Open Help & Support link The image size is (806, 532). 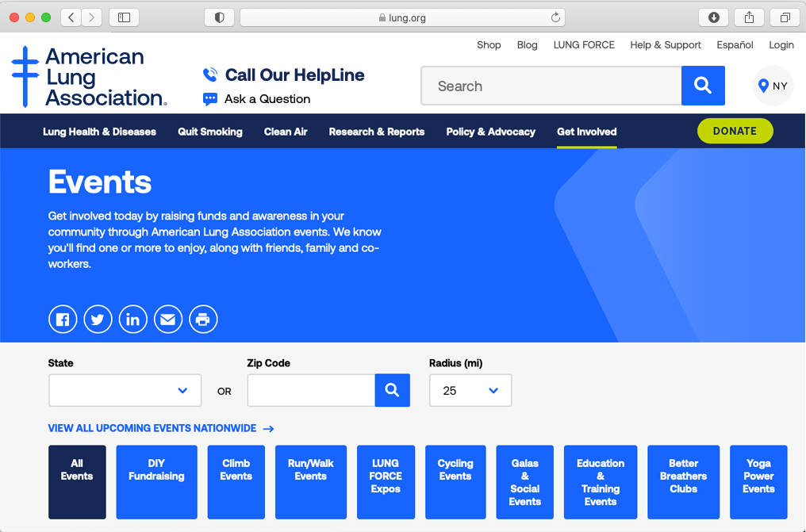(666, 45)
